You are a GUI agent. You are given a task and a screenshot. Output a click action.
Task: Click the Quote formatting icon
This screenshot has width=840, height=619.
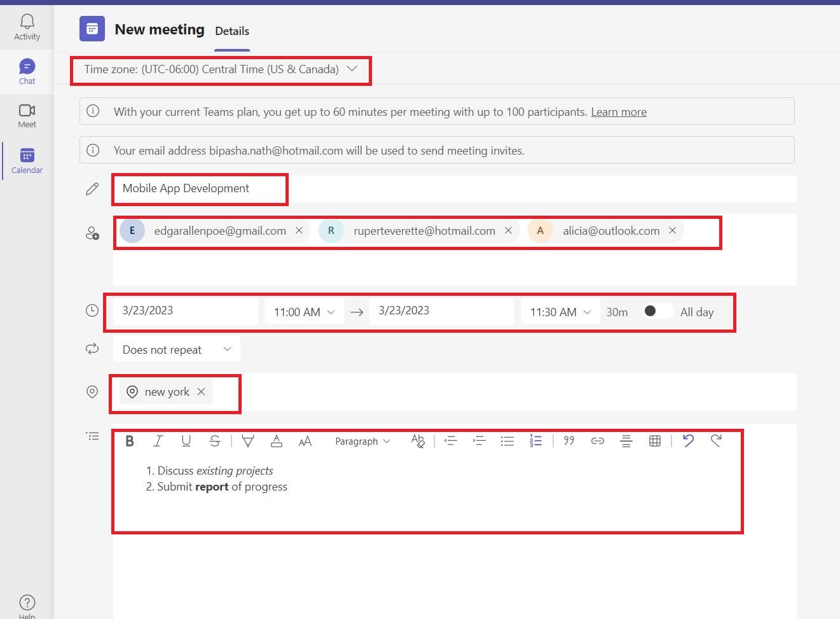pos(569,441)
